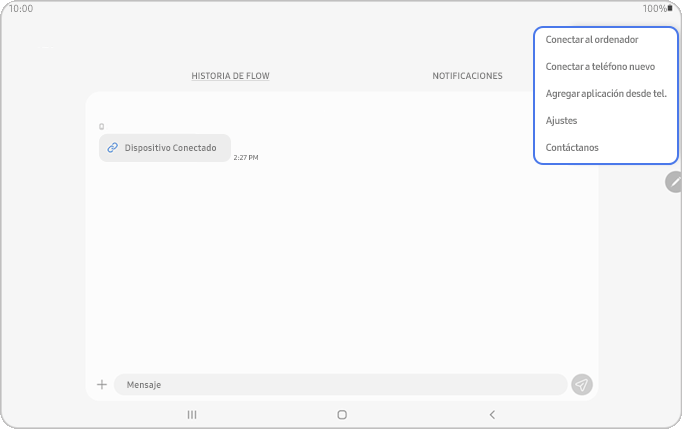This screenshot has width=684, height=429.
Task: Tap the pencil edit icon at right edge
Action: click(x=675, y=181)
